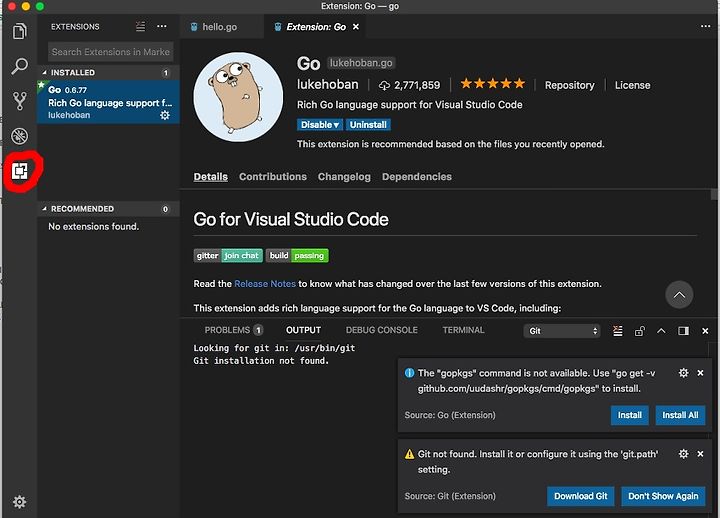Switch to the PROBLEMS panel tab

tap(233, 330)
